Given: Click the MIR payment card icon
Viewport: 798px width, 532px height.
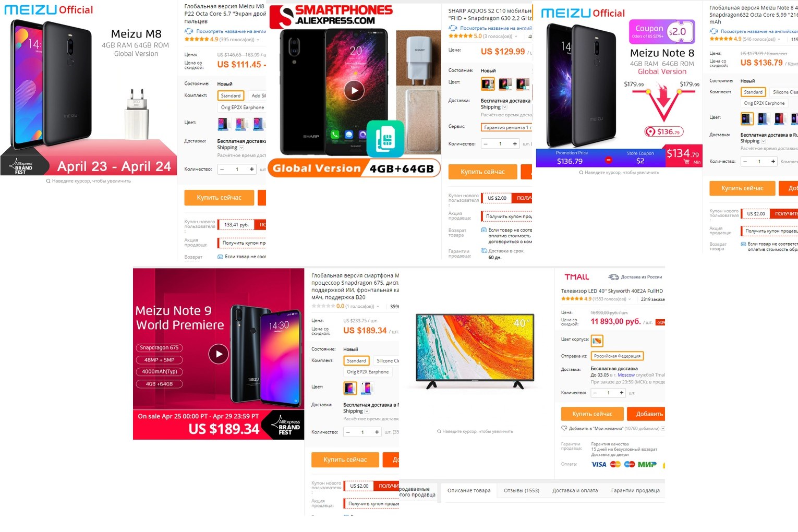Looking at the screenshot, I should 647,464.
